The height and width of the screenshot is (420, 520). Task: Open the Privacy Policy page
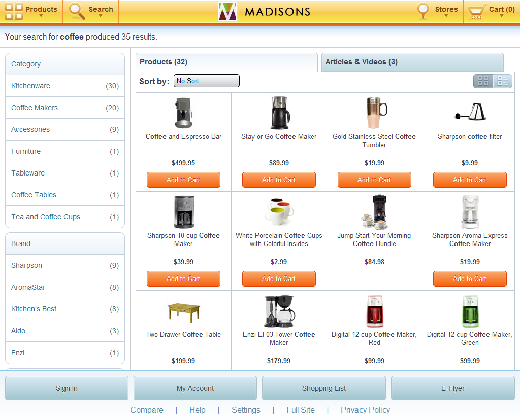click(365, 410)
